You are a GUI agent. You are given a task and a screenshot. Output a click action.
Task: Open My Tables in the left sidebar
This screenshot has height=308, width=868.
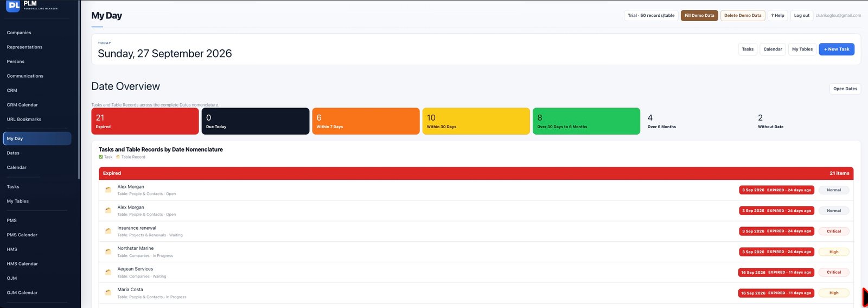click(18, 201)
